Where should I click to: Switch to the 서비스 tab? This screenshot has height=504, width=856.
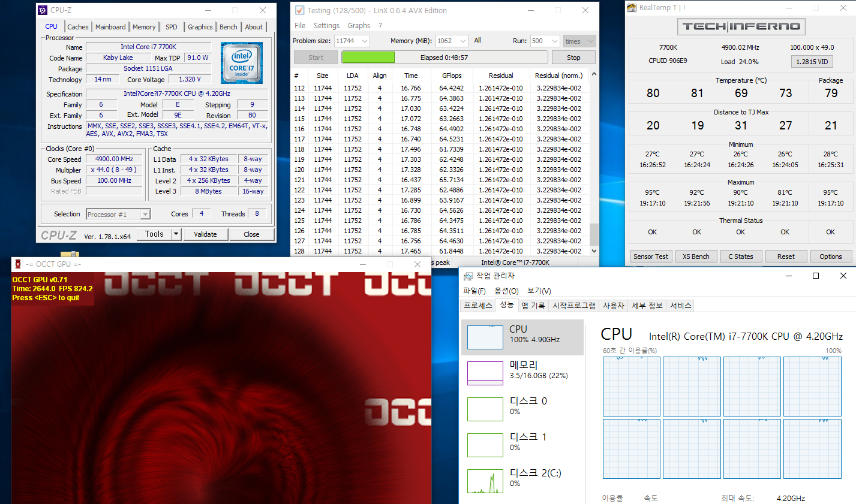(681, 306)
